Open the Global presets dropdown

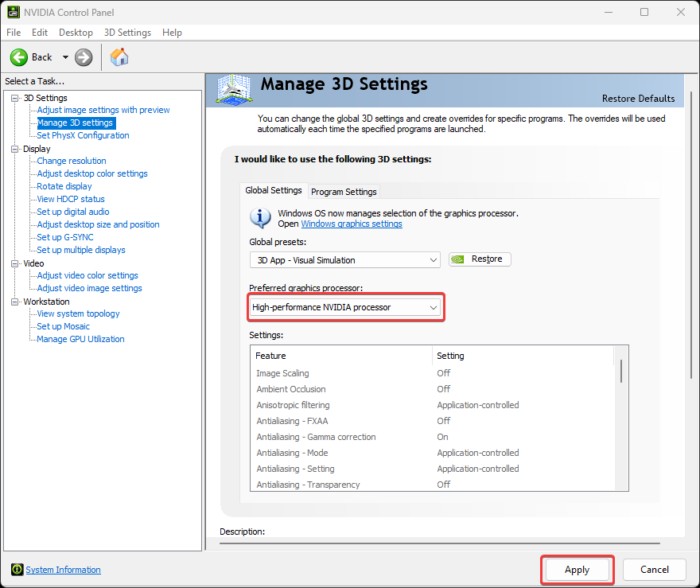click(345, 260)
